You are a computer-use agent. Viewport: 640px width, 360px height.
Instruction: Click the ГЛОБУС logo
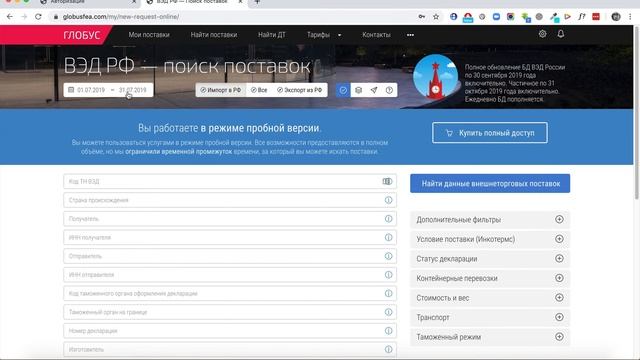click(82, 35)
